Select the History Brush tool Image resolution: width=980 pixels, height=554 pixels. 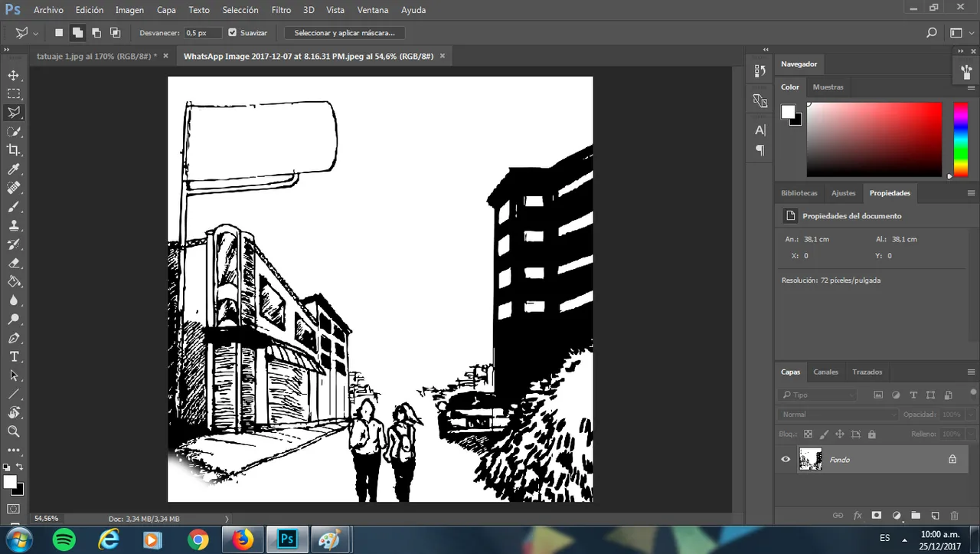tap(14, 244)
